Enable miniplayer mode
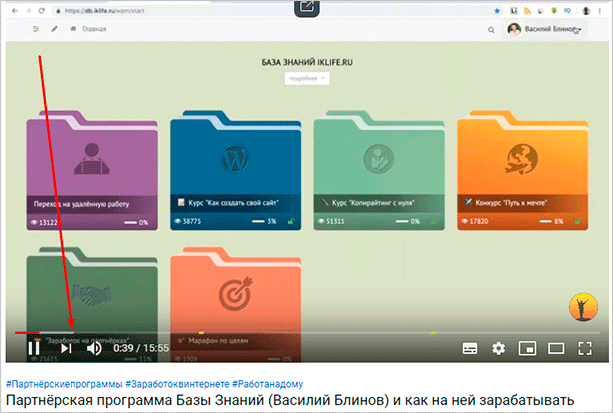This screenshot has height=413, width=613. [x=527, y=348]
